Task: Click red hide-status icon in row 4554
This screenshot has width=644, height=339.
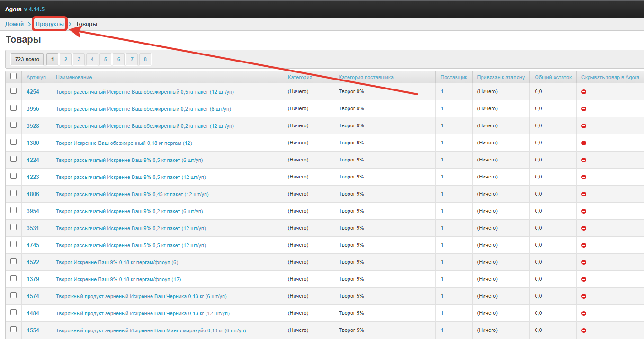Action: (584, 330)
